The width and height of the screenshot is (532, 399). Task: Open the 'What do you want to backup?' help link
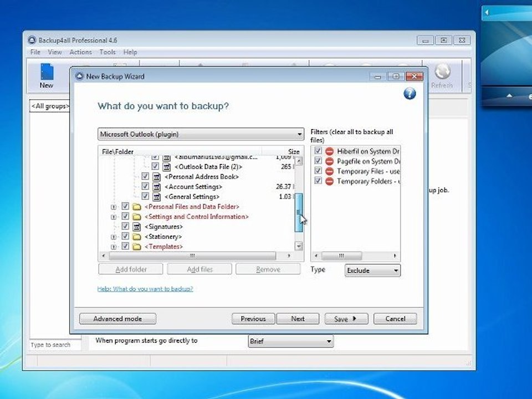pos(145,289)
